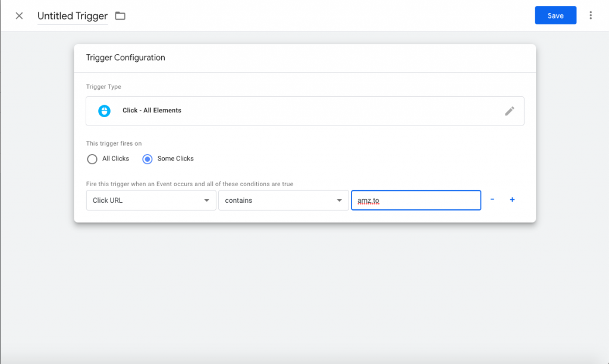The width and height of the screenshot is (609, 364).
Task: Select the All Clicks radio button
Action: (x=92, y=159)
